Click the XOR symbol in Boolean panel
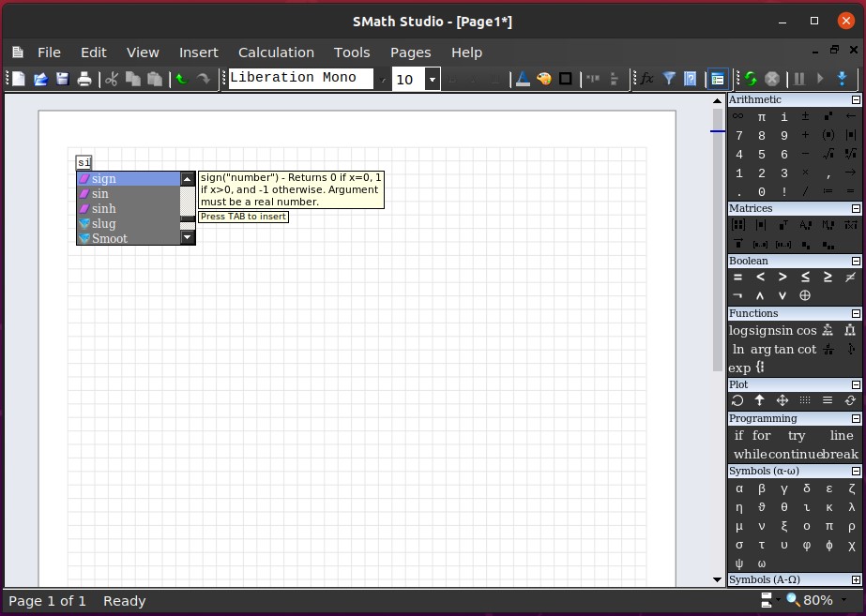Image resolution: width=866 pixels, height=616 pixels. [805, 295]
